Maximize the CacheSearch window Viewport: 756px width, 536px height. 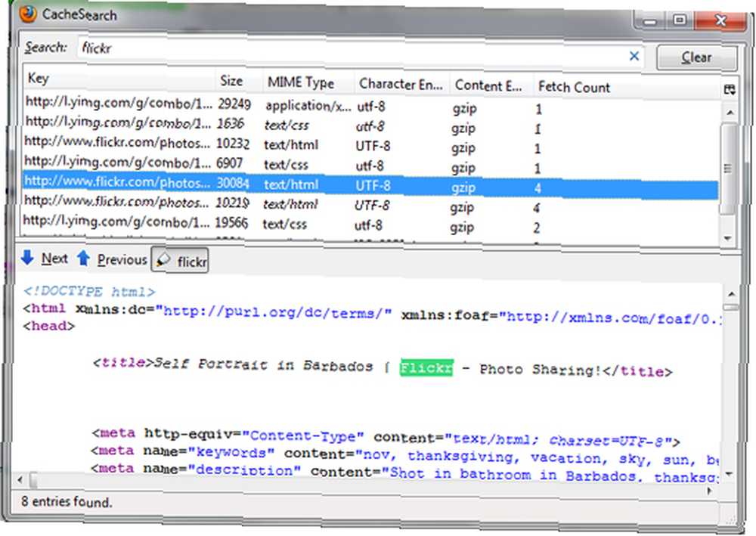click(680, 20)
